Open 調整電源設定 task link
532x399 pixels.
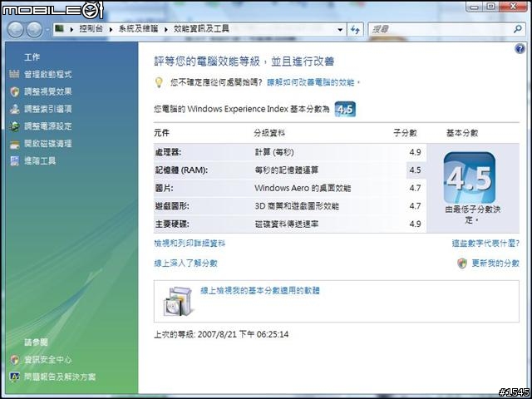pos(48,126)
